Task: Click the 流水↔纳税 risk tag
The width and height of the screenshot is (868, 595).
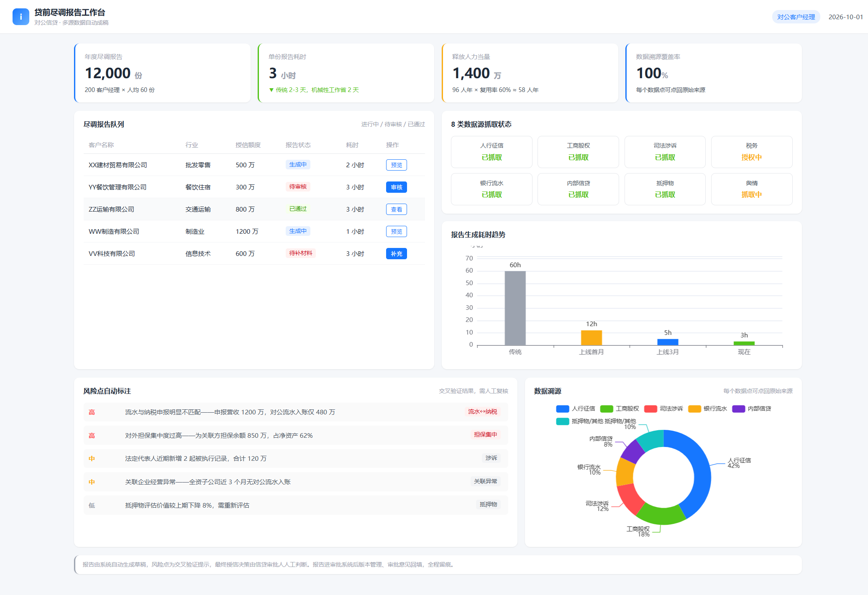Action: (x=482, y=412)
